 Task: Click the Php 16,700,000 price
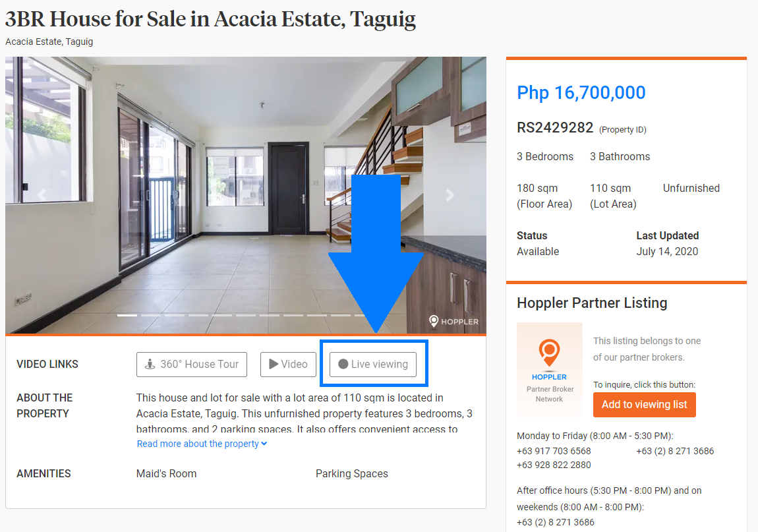[581, 93]
